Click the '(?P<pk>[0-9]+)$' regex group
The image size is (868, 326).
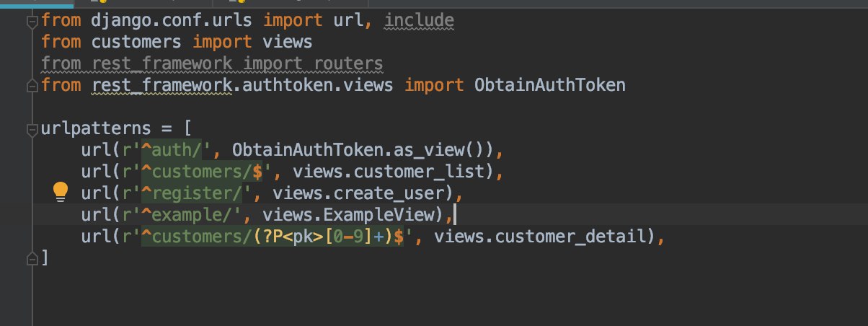coord(327,236)
